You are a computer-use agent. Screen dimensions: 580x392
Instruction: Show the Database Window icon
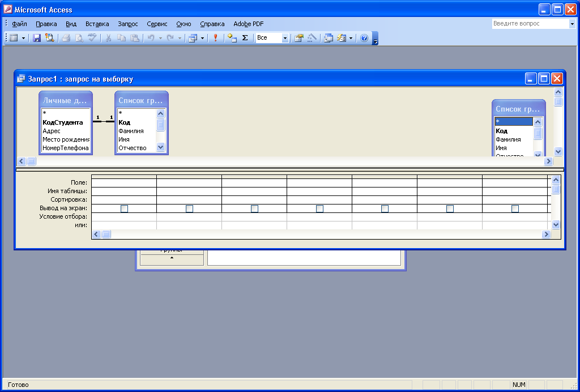(329, 38)
